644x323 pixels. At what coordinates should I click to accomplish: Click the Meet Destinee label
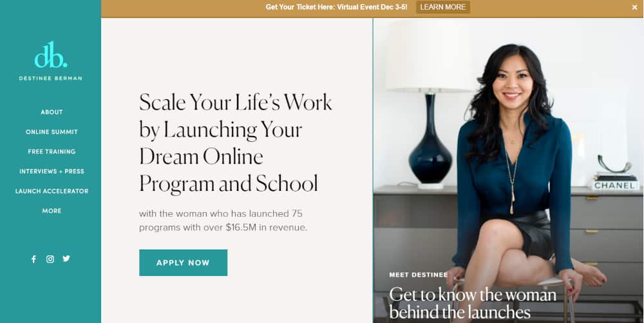419,275
